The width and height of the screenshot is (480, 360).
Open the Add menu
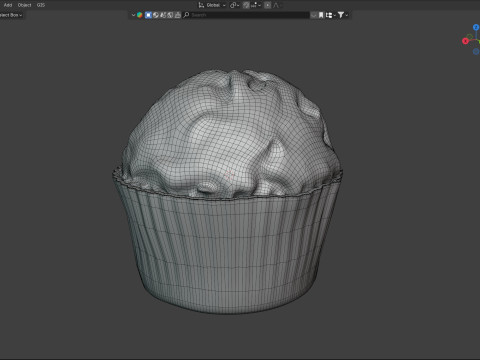[8, 5]
